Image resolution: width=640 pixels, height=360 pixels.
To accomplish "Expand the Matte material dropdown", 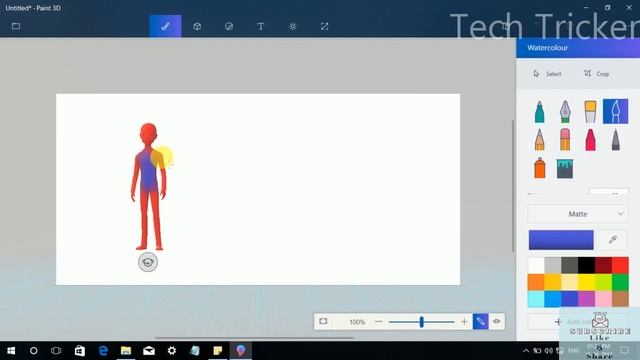I will tap(578, 214).
